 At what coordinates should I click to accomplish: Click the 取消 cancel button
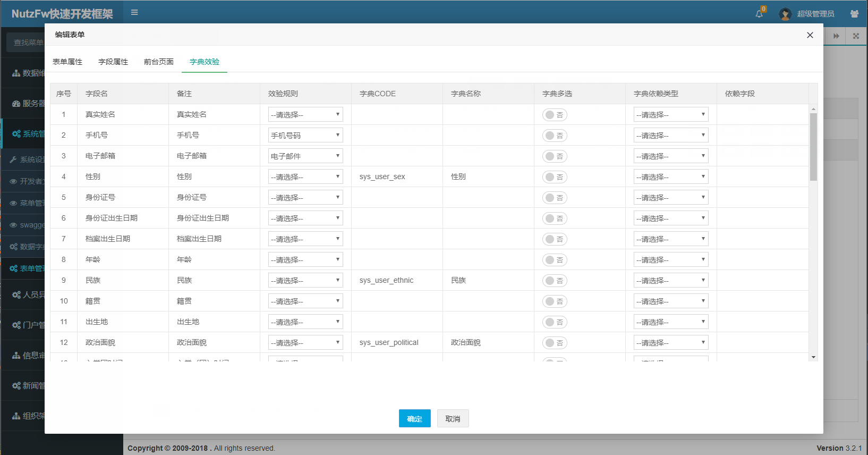coord(453,418)
